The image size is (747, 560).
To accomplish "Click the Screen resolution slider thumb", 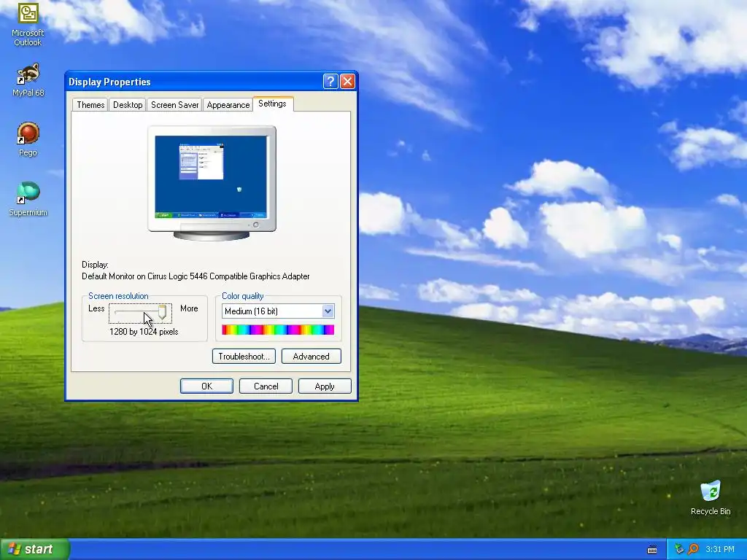I will (162, 312).
